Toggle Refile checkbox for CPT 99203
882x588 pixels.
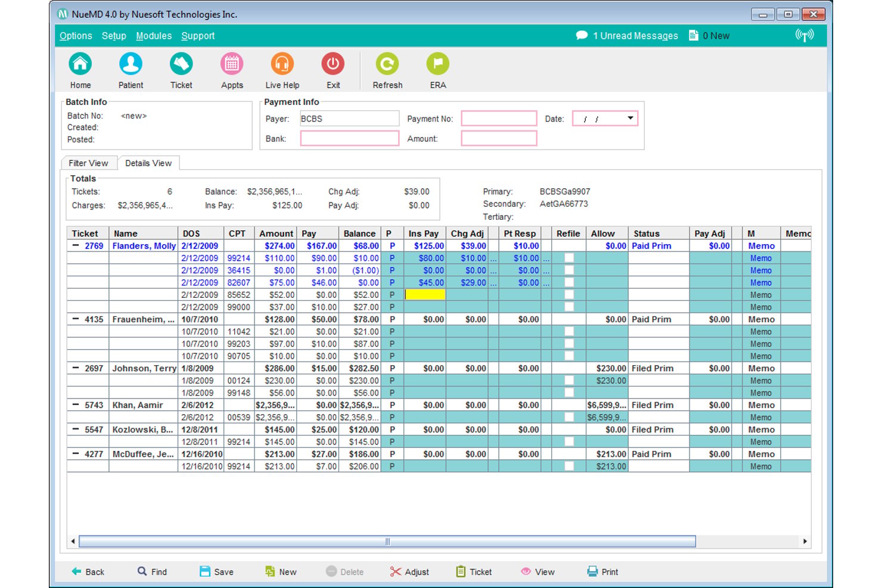[x=569, y=344]
